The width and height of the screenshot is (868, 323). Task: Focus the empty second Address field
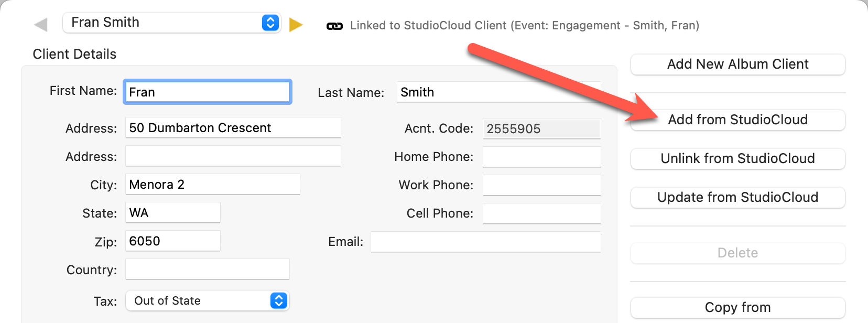pos(233,156)
